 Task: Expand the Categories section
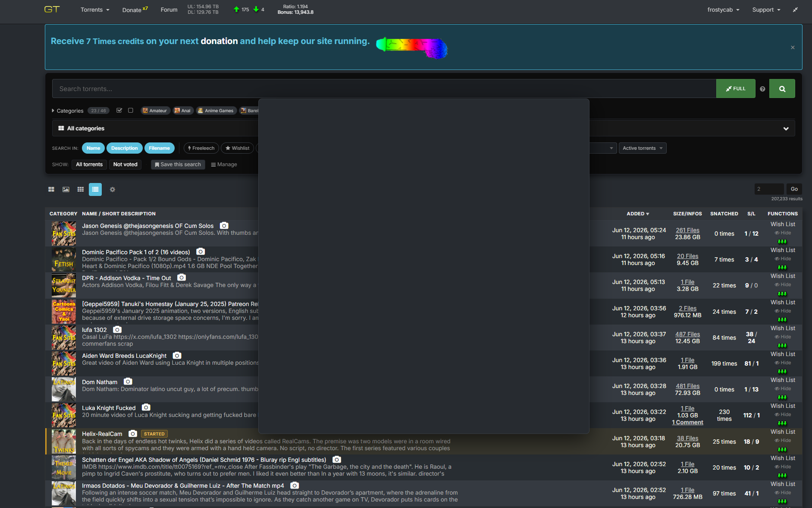(x=68, y=111)
